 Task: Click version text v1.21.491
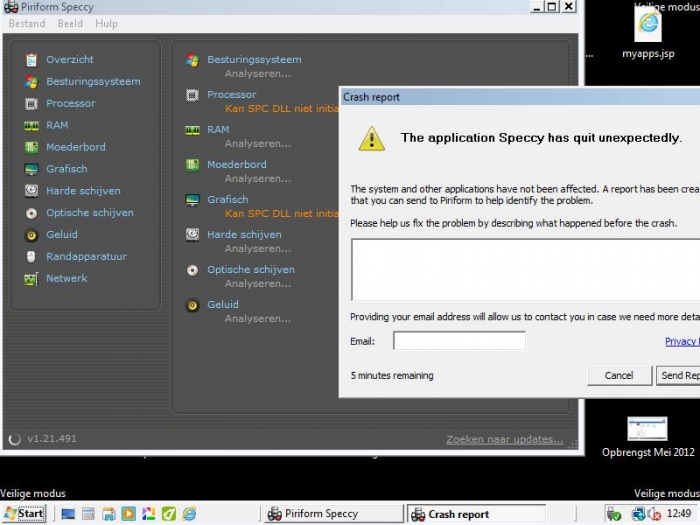pos(52,439)
